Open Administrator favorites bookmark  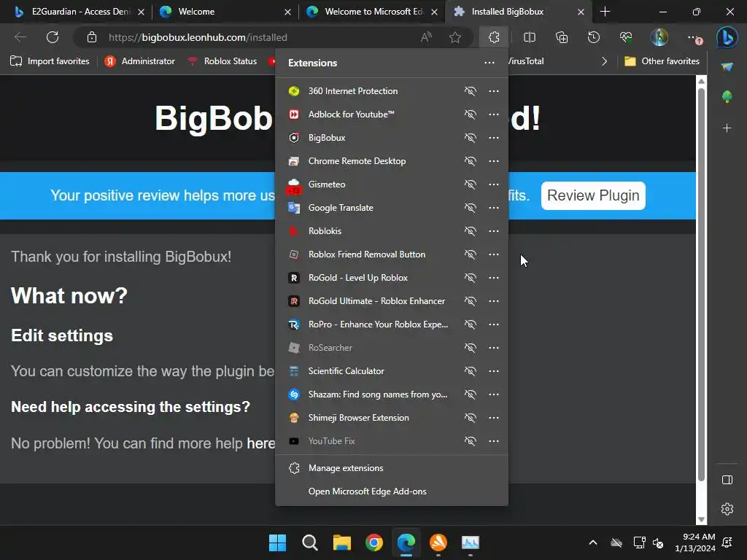(x=139, y=61)
